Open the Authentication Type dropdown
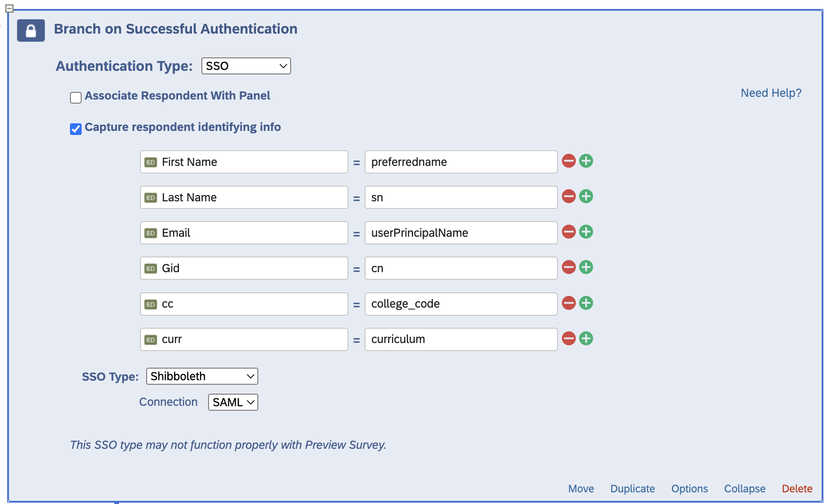The height and width of the screenshot is (504, 827). click(246, 66)
